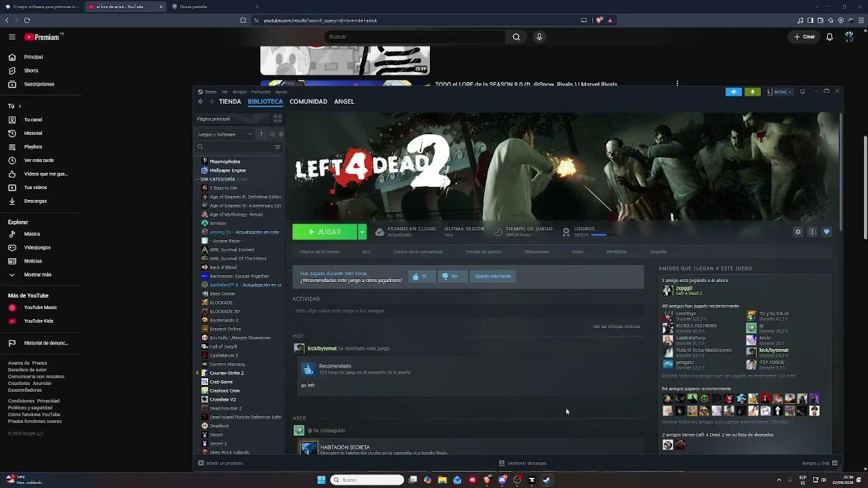Open the AnGeL account dropdown in Steam
This screenshot has height=488, width=868.
(x=780, y=91)
